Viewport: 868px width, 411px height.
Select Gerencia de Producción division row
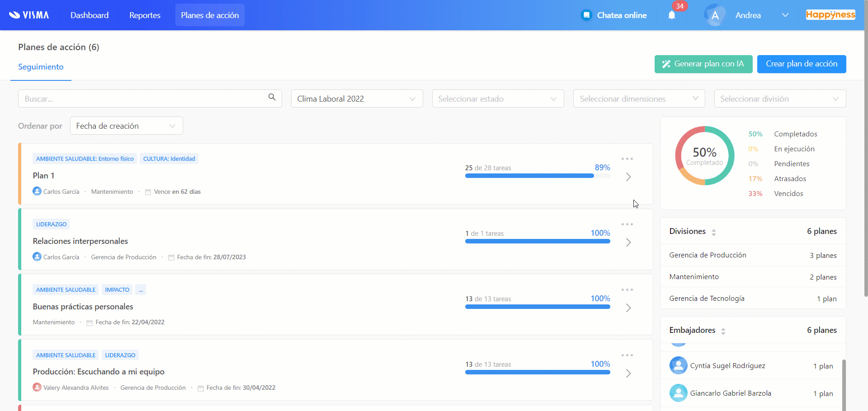[x=753, y=255]
